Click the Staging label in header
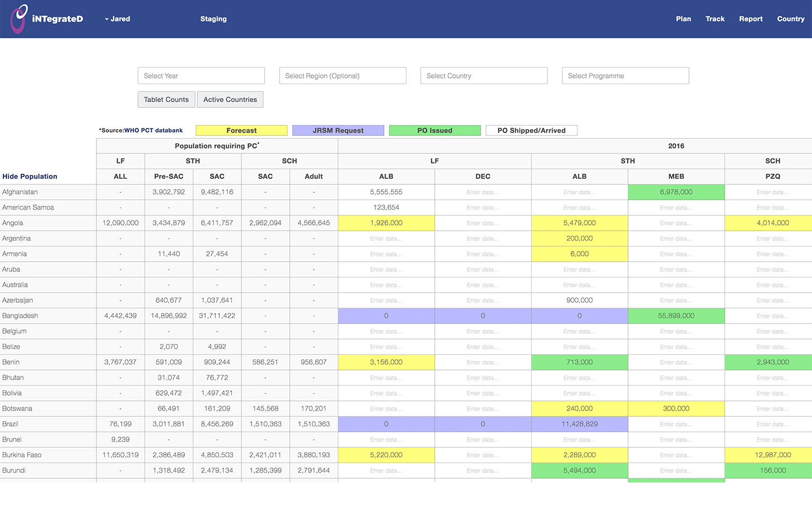This screenshot has height=507, width=812. 213,19
